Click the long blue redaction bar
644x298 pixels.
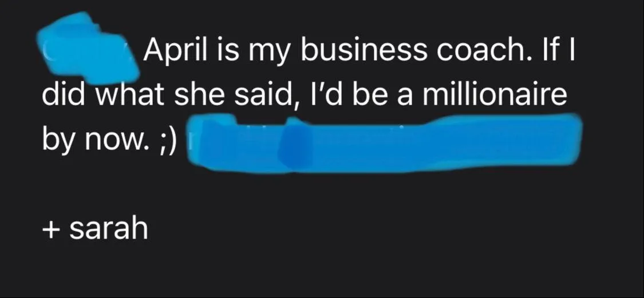(x=385, y=143)
